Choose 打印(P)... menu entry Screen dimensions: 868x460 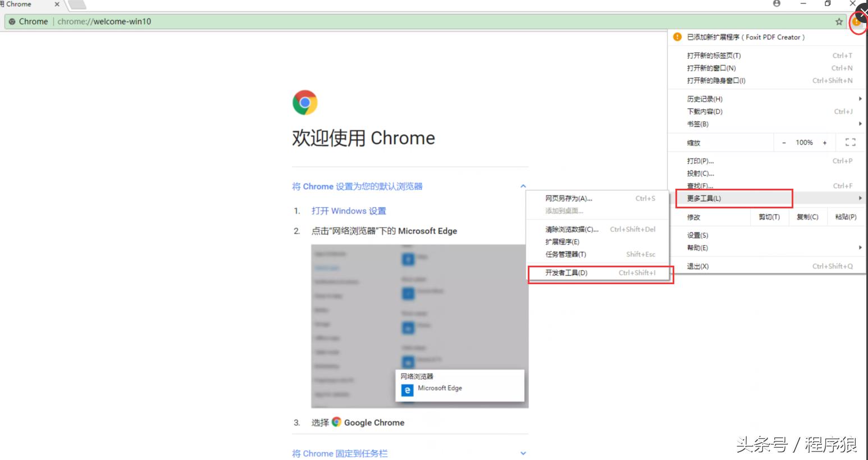767,161
